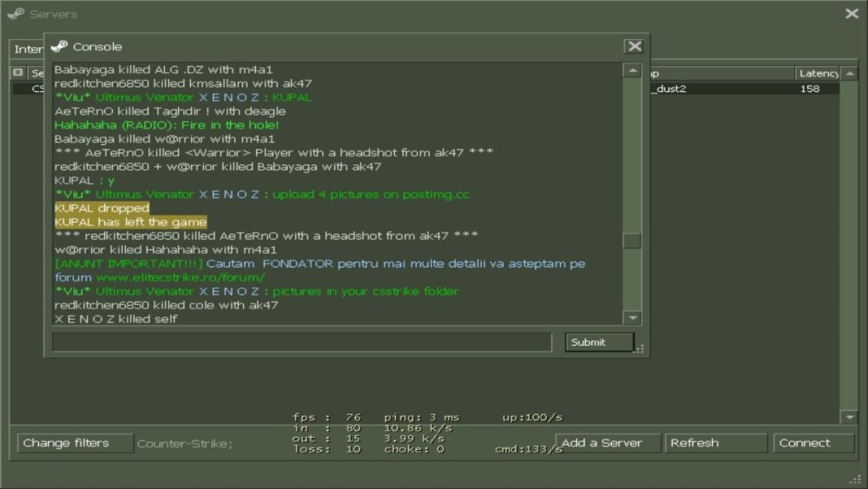868x489 pixels.
Task: Click the _dust2 map cell
Action: [x=670, y=89]
